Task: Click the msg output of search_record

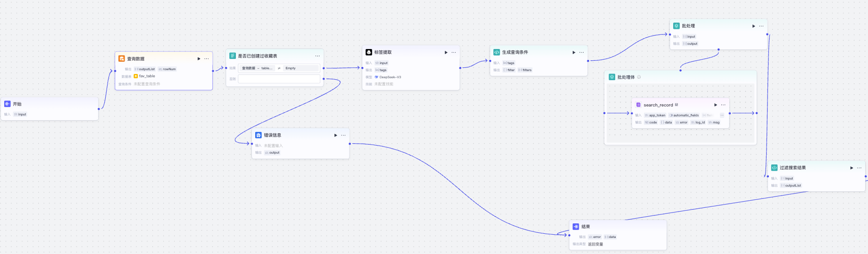Action: [x=714, y=122]
